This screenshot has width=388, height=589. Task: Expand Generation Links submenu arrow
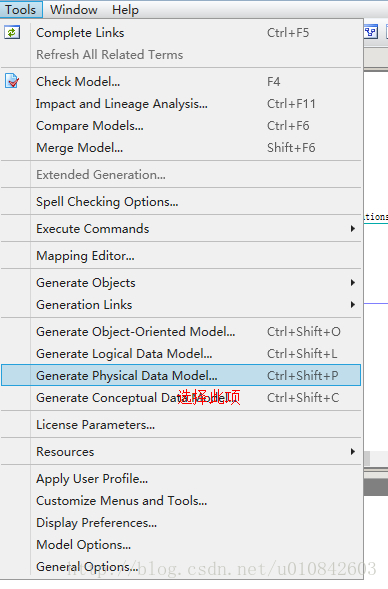pyautogui.click(x=352, y=304)
